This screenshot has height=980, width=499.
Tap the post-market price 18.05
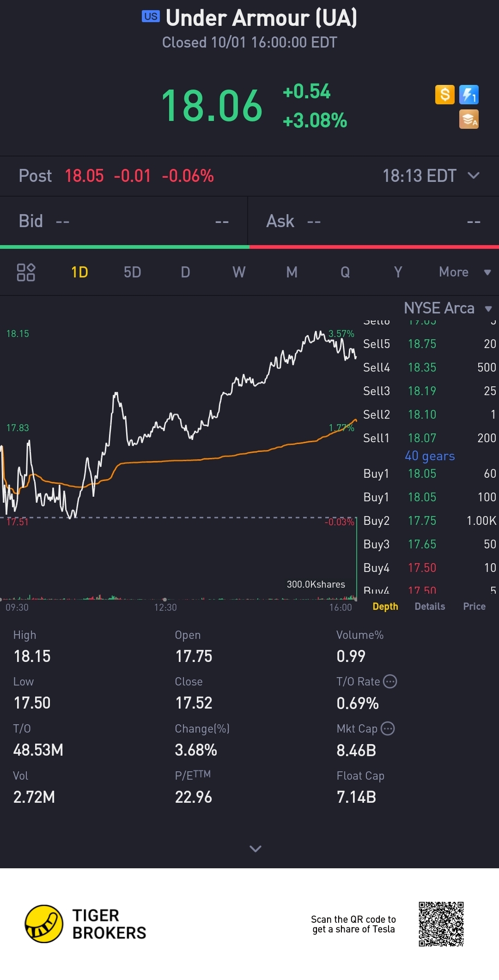(x=84, y=176)
